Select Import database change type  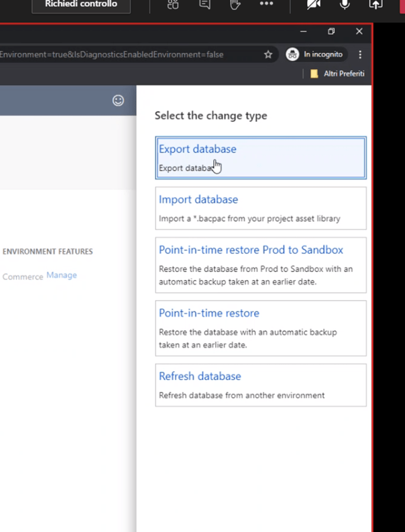(260, 208)
